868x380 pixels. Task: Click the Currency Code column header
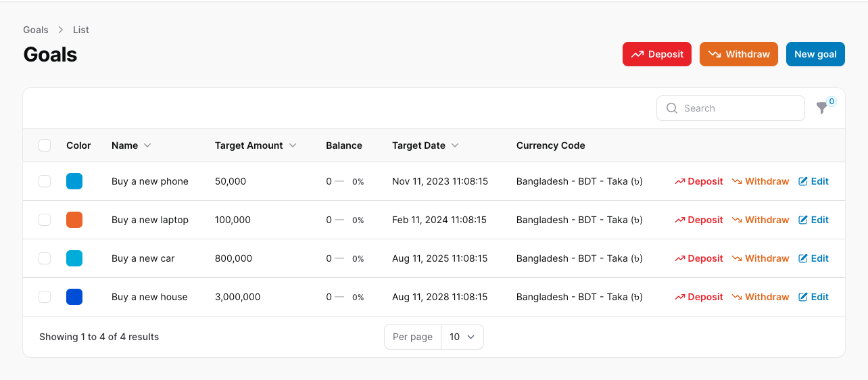pos(551,145)
